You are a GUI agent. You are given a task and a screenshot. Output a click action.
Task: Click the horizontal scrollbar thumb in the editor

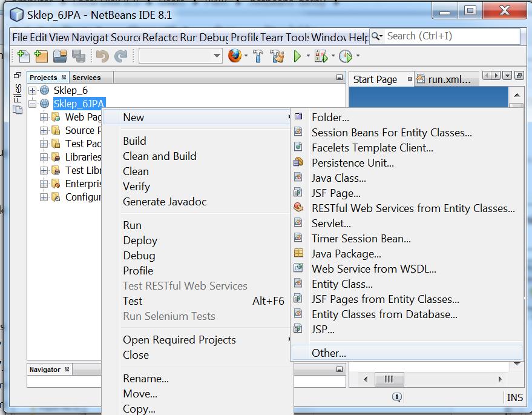click(389, 379)
